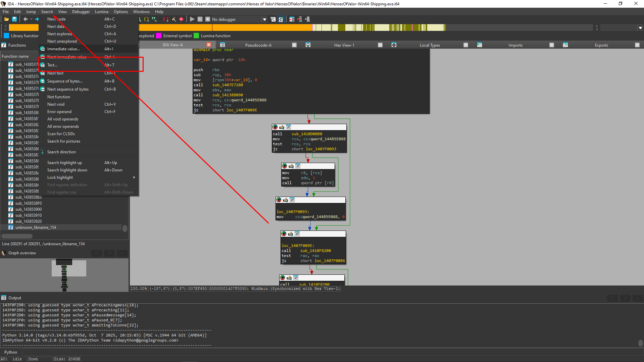This screenshot has height=362, width=644.
Task: Click Hex View-1 tab icon
Action: pyautogui.click(x=308, y=45)
